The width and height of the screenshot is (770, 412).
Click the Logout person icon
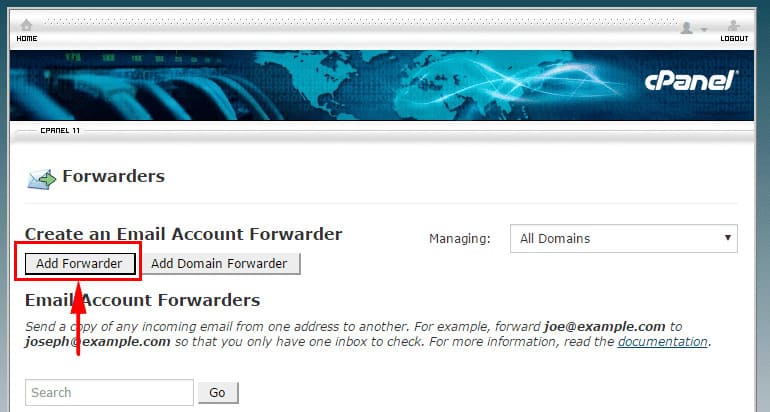pyautogui.click(x=734, y=26)
